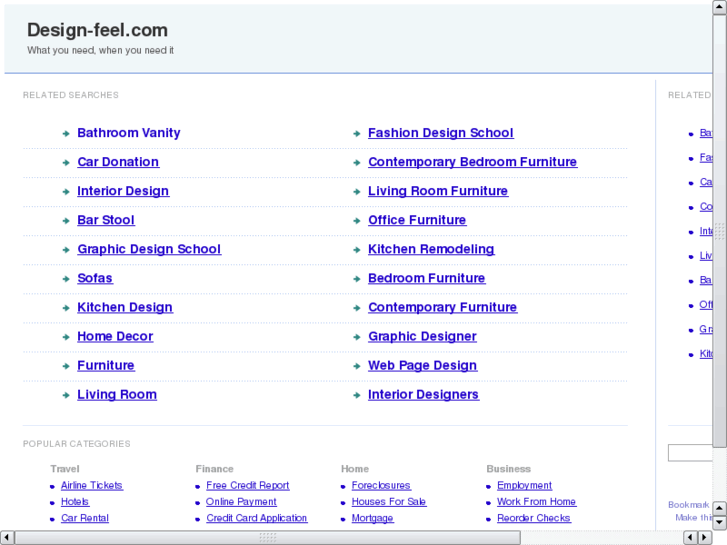Go to Home Decor link

click(115, 336)
